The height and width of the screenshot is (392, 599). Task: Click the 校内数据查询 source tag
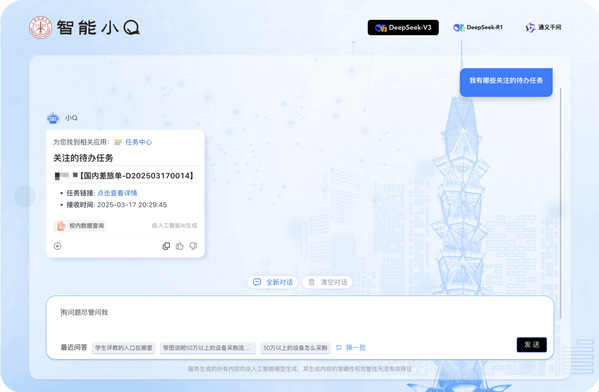pyautogui.click(x=80, y=226)
